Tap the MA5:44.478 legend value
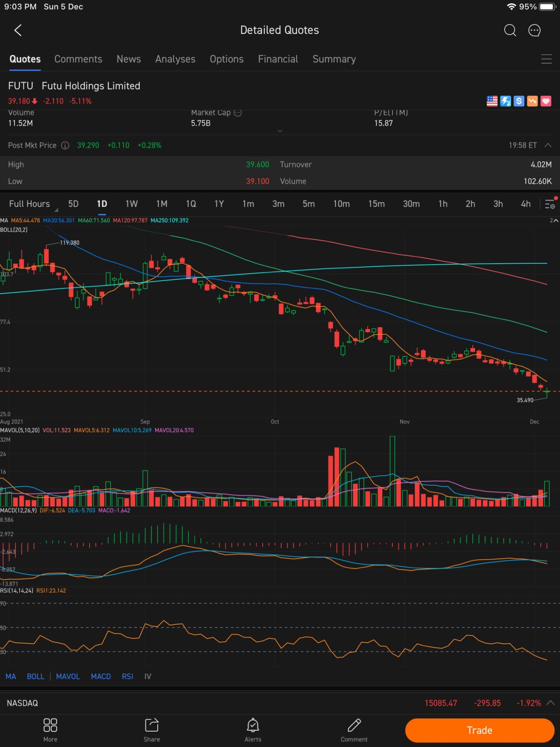The width and height of the screenshot is (560, 747). pos(25,220)
